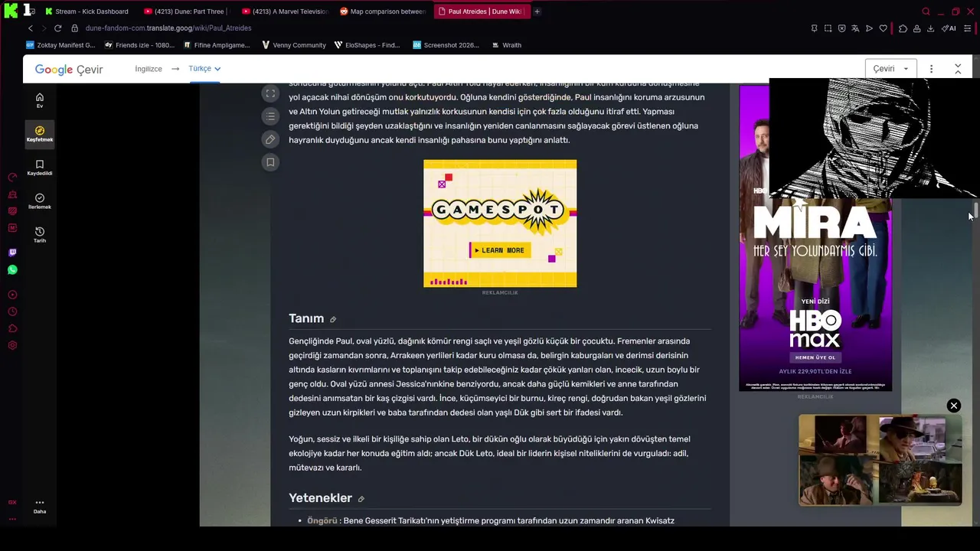This screenshot has width=980, height=551.
Task: Click Hemen Üye Ol on HBO Max ad
Action: [815, 357]
